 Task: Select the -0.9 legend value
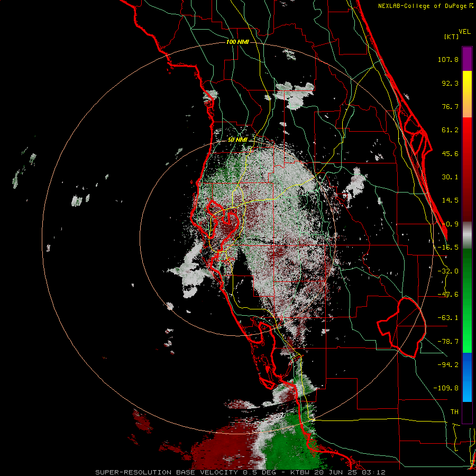pyautogui.click(x=450, y=224)
